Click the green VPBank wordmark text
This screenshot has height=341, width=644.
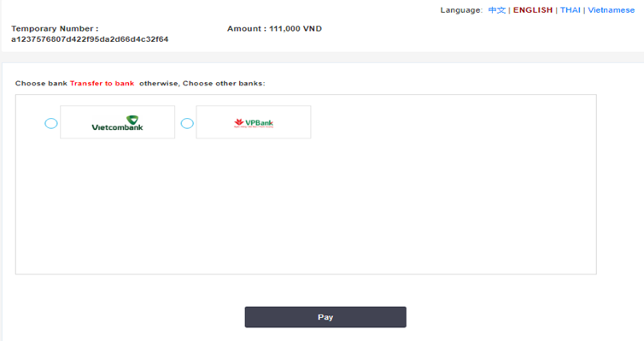point(259,122)
